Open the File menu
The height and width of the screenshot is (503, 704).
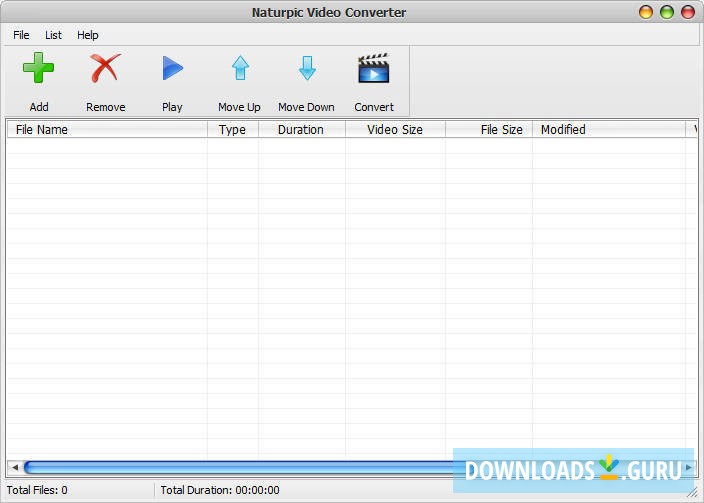coord(21,35)
